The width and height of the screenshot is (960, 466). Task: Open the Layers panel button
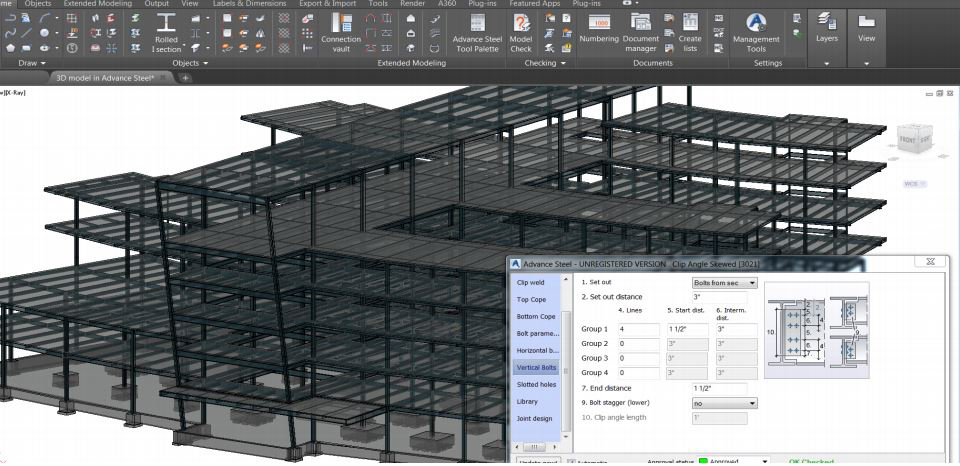click(827, 28)
